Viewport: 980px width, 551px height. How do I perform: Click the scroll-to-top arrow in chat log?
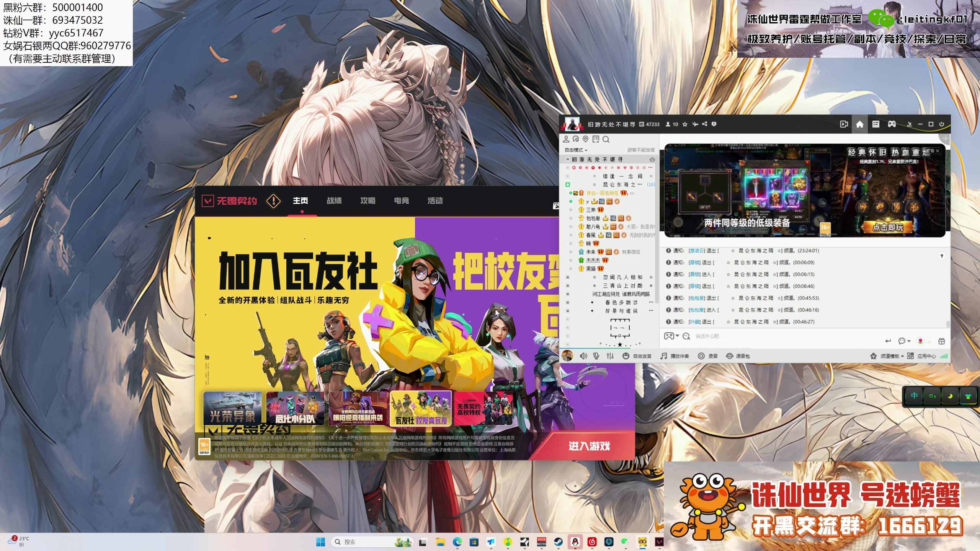point(942,256)
